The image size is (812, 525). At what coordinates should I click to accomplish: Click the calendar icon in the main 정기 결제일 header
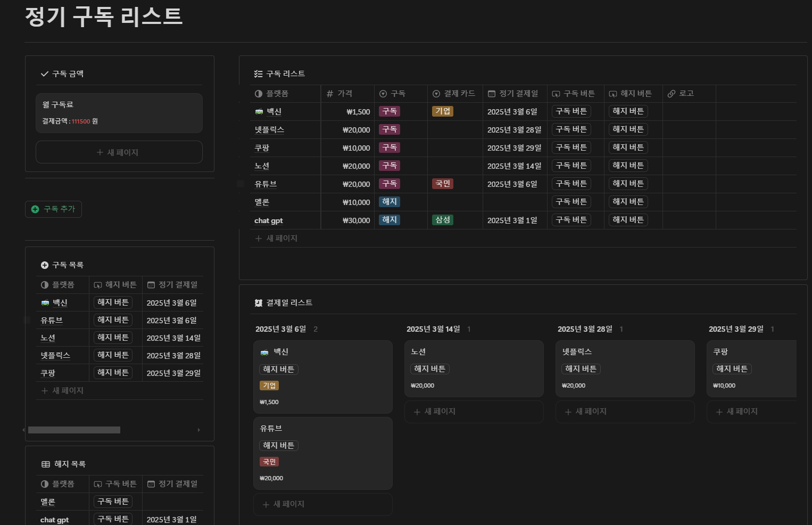coord(492,94)
